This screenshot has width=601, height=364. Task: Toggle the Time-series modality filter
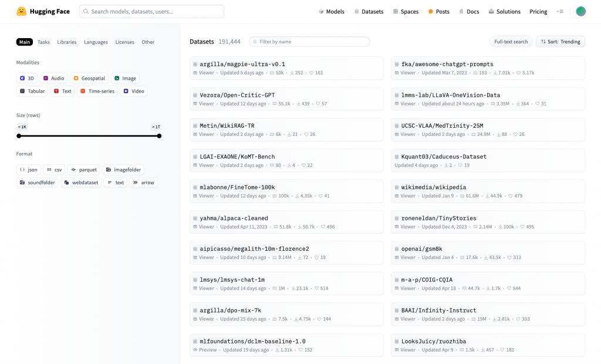tap(97, 91)
